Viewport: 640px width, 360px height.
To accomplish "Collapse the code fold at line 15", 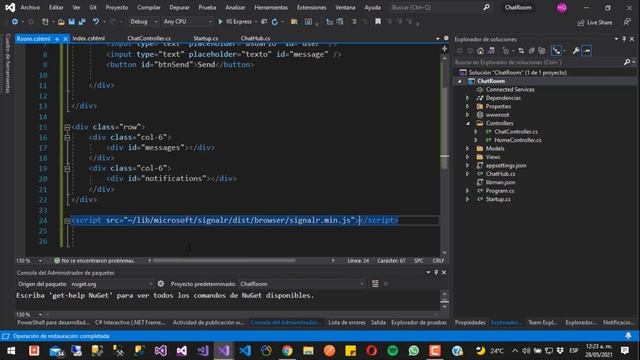I will point(67,127).
